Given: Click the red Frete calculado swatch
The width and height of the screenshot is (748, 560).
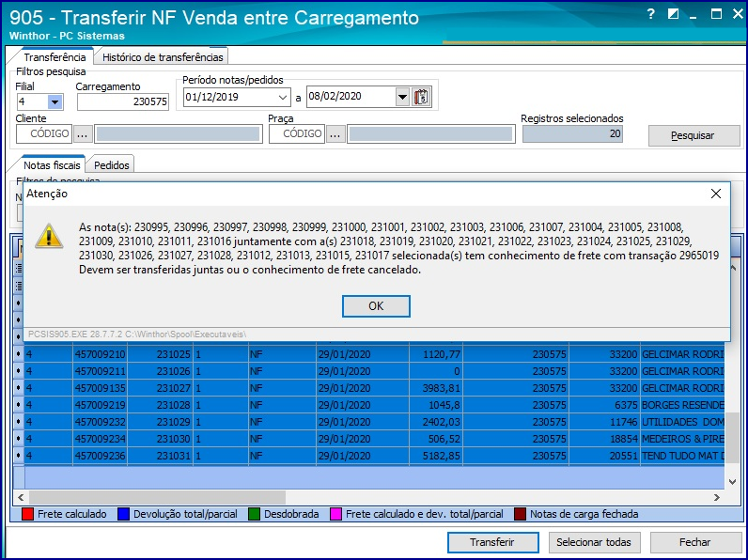Looking at the screenshot, I should pos(27,514).
